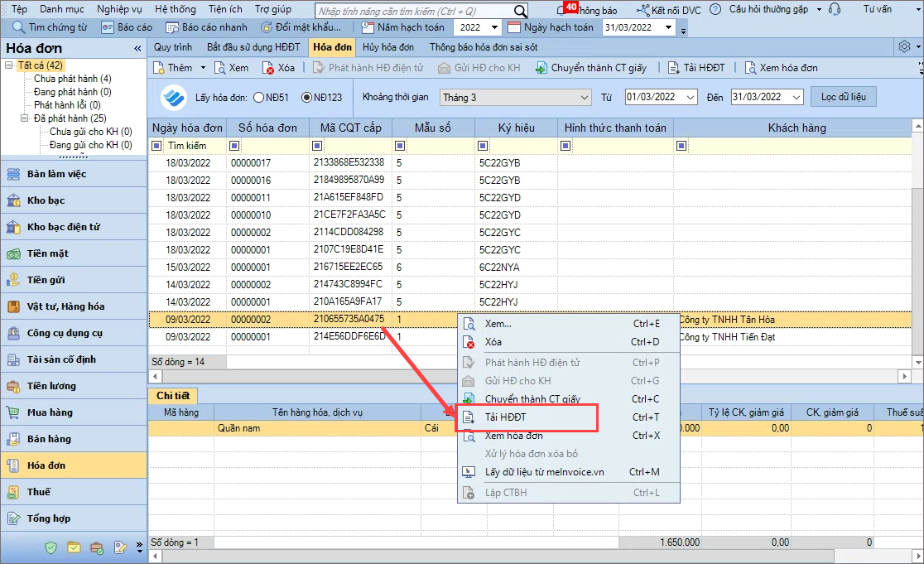Viewport: 924px width, 564px height.
Task: Choose Chuyển thành CT giấy in context menu
Action: [x=570, y=399]
